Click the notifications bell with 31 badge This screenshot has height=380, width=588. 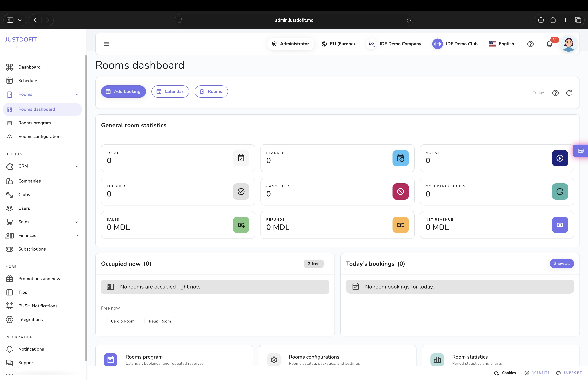point(550,44)
